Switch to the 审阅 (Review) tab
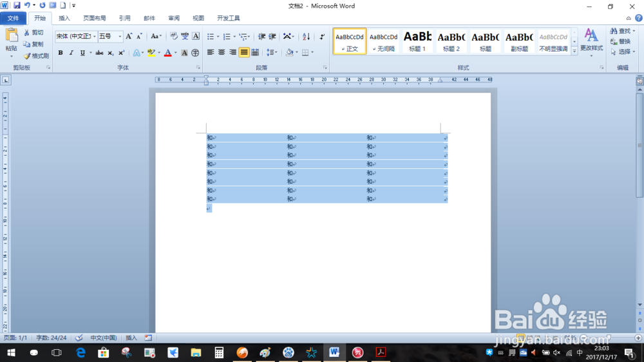The width and height of the screenshot is (644, 362). (x=174, y=18)
